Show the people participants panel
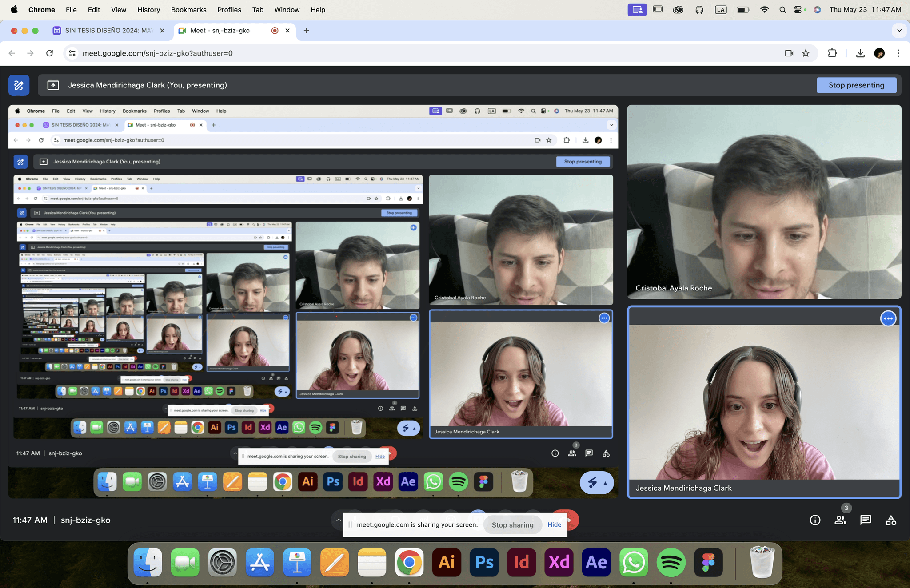910x588 pixels. (840, 520)
